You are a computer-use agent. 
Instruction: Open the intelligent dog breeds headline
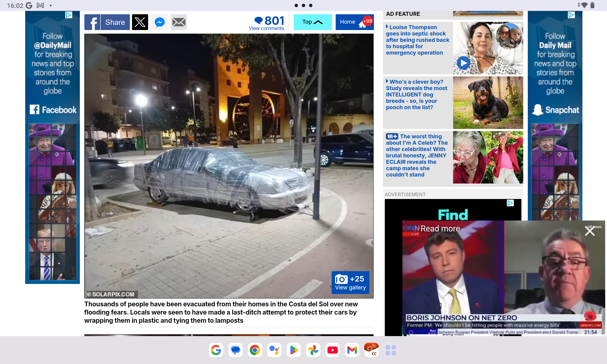click(x=416, y=95)
